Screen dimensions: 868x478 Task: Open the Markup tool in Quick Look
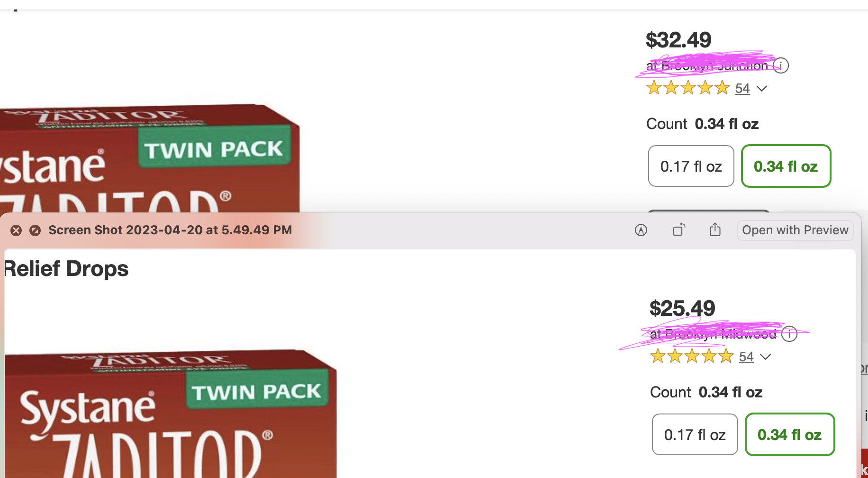click(641, 230)
